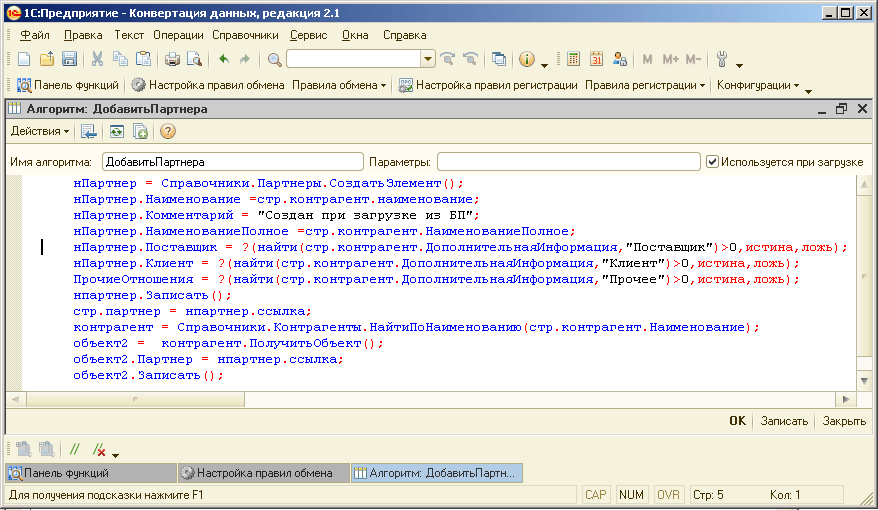Open print preview icon

[194, 59]
